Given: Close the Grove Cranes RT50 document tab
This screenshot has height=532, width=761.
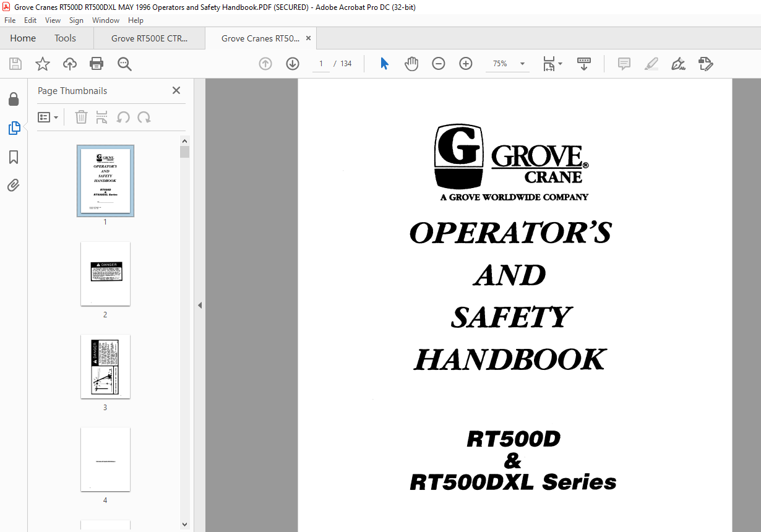Looking at the screenshot, I should [308, 38].
